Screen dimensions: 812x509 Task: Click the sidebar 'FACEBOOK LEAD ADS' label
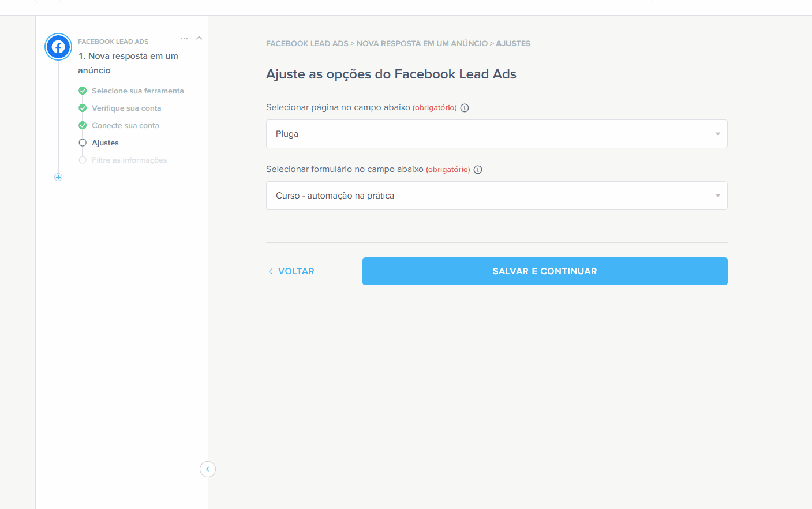pos(113,42)
